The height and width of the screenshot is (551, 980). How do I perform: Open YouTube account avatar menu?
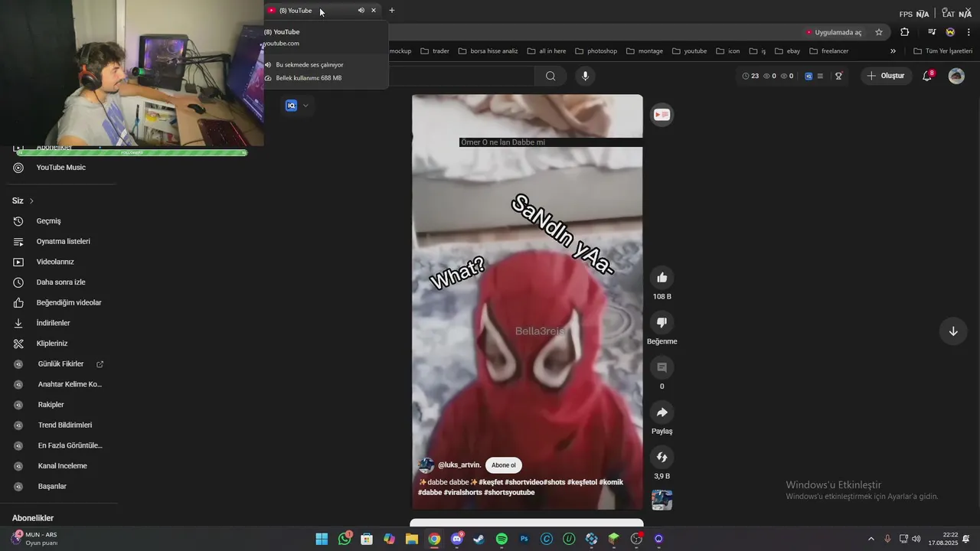click(x=956, y=76)
